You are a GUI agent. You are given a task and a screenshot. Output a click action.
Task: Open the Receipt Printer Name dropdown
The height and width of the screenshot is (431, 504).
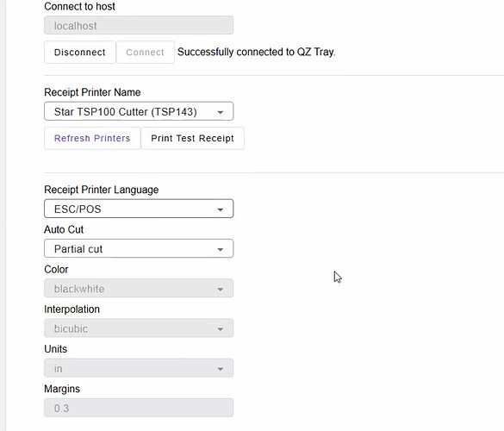(x=139, y=111)
